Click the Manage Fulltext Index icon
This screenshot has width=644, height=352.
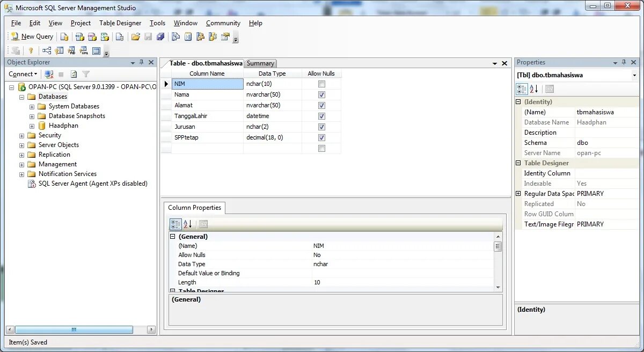point(72,50)
